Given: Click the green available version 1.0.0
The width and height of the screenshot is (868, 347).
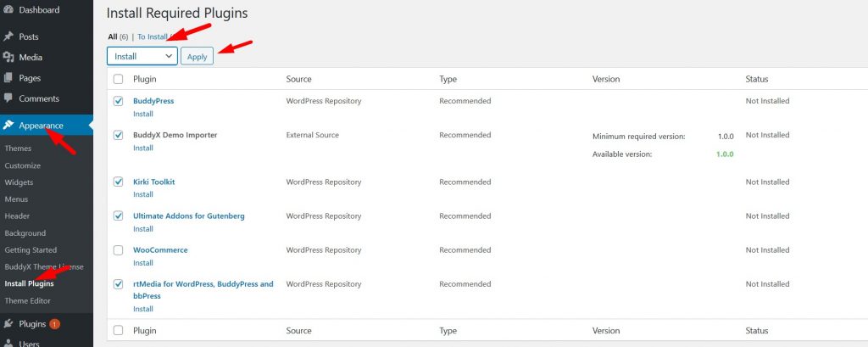Looking at the screenshot, I should coord(725,154).
